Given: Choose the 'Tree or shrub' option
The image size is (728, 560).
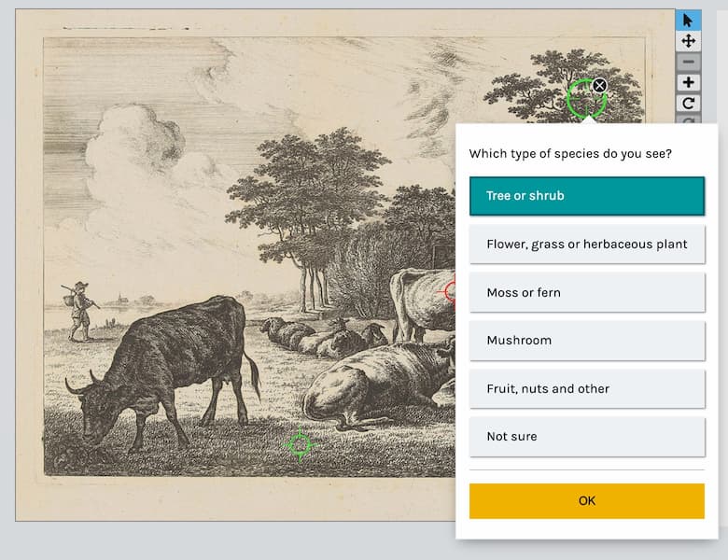Looking at the screenshot, I should tap(586, 196).
